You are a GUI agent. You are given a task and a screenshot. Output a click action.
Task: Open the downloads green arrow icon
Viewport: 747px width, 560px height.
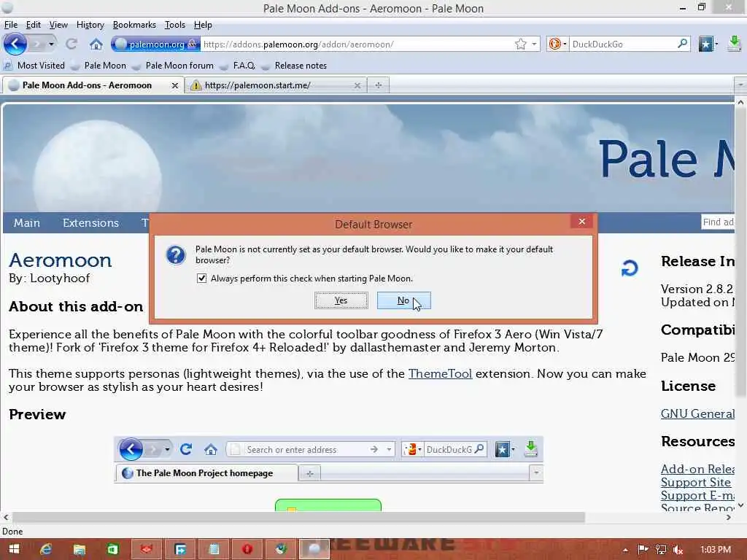734,44
